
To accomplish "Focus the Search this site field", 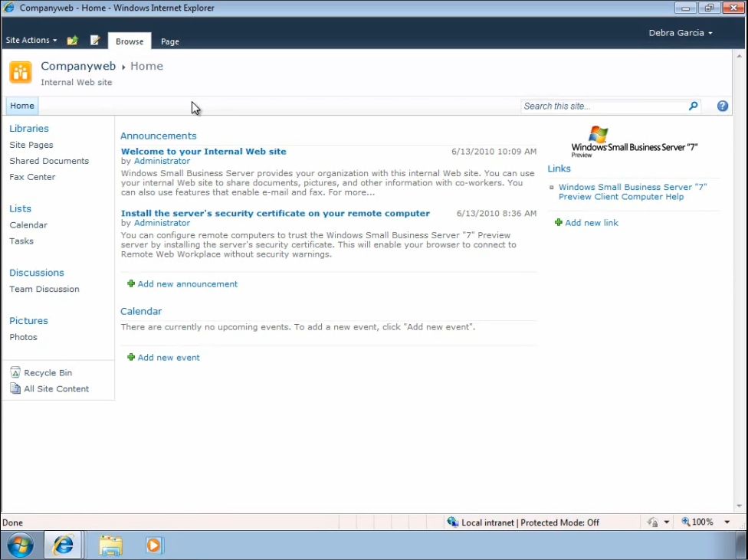I will click(x=603, y=106).
